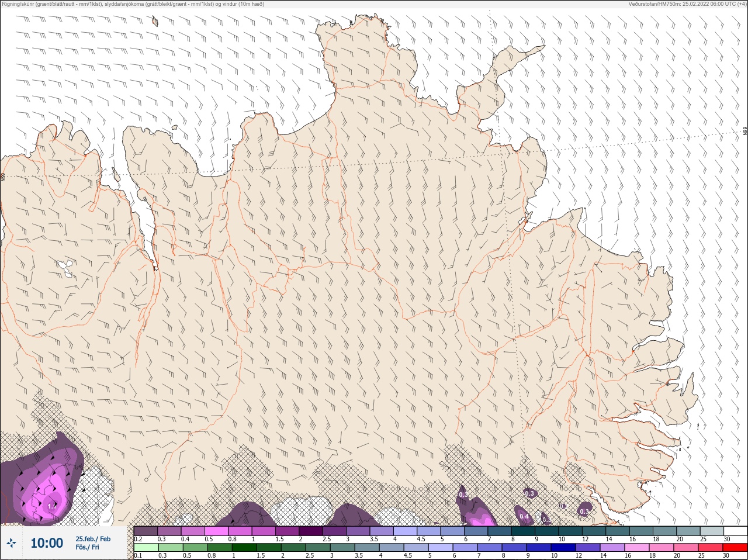Click the "1.1" precipitation value on the map
Image resolution: width=748 pixels, height=560 pixels.
(52, 506)
